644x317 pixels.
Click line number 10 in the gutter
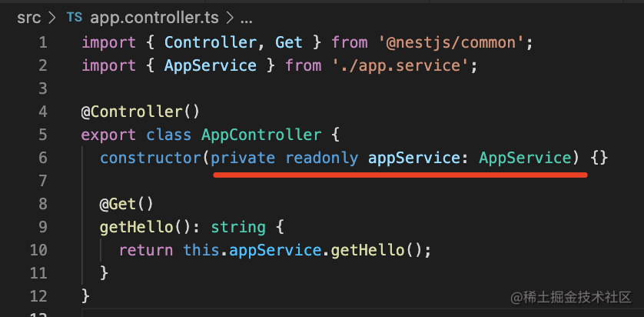[x=38, y=250]
